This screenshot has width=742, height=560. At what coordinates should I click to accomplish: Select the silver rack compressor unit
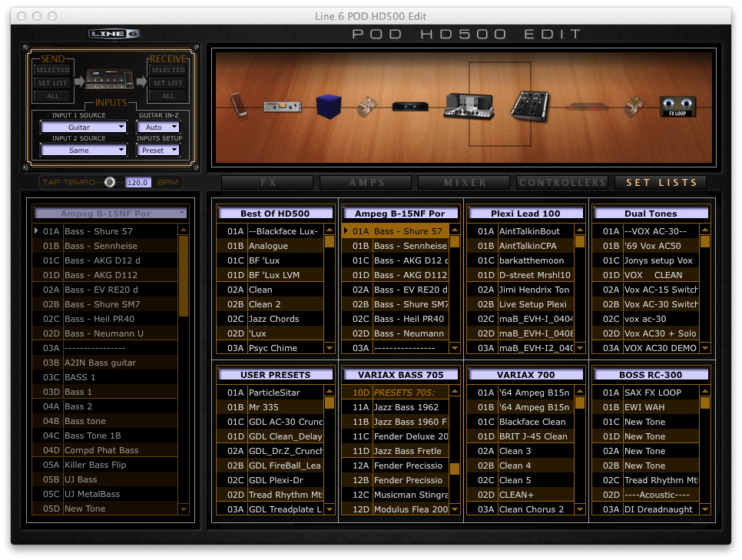pos(282,107)
